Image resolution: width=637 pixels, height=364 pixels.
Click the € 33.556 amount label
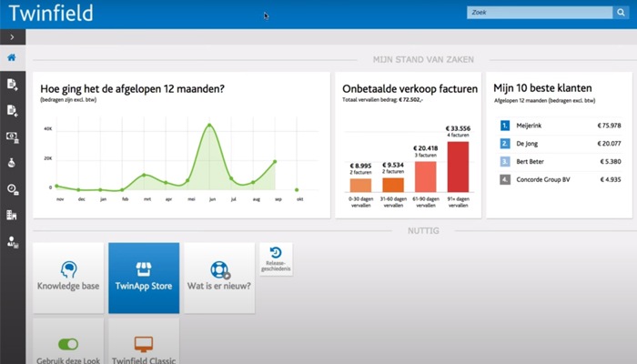[458, 128]
